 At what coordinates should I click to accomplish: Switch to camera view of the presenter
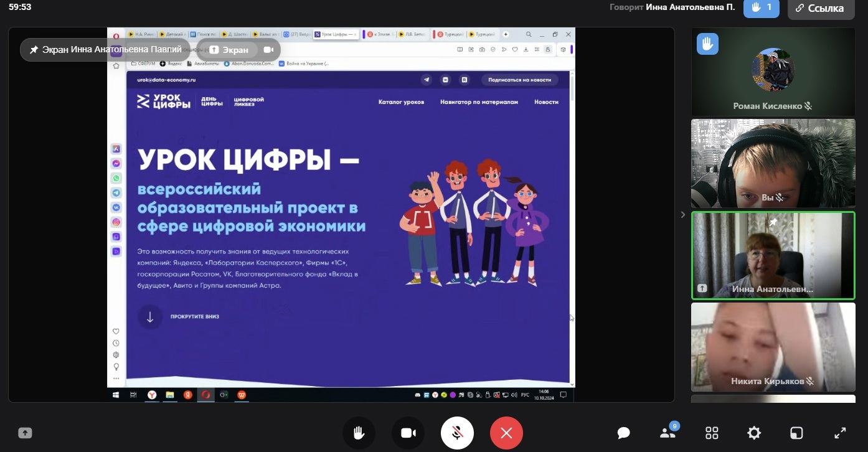pyautogui.click(x=268, y=50)
